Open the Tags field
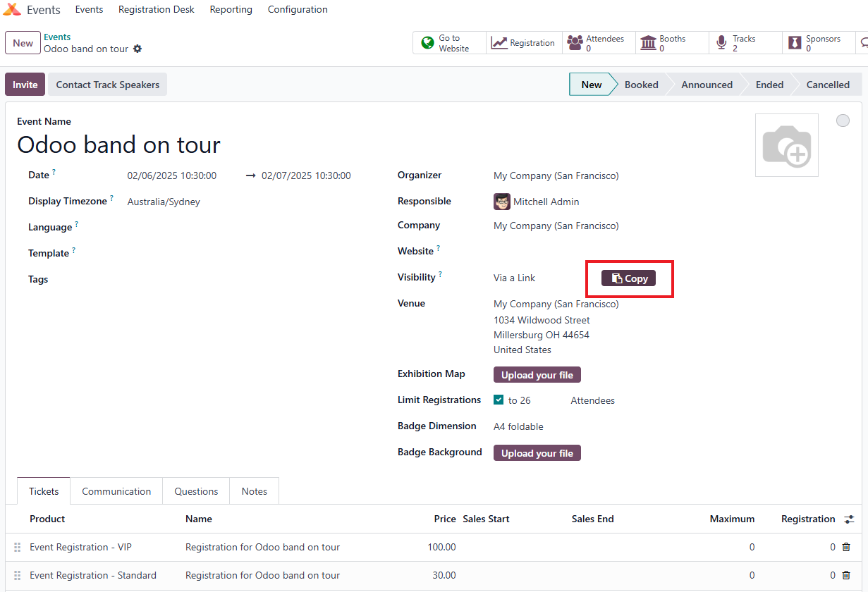This screenshot has width=868, height=592. (251, 280)
